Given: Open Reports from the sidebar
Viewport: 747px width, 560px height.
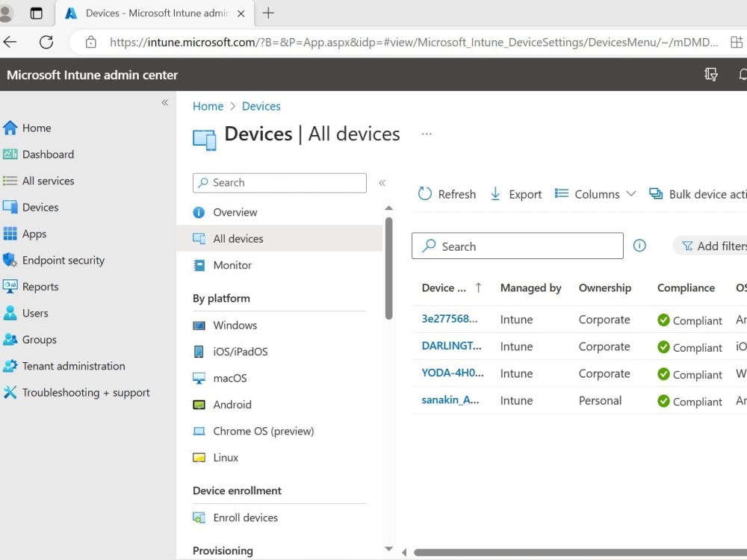Looking at the screenshot, I should click(x=40, y=286).
